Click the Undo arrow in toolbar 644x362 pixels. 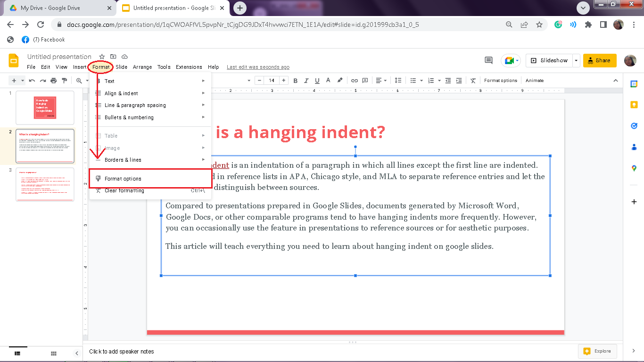pos(32,81)
